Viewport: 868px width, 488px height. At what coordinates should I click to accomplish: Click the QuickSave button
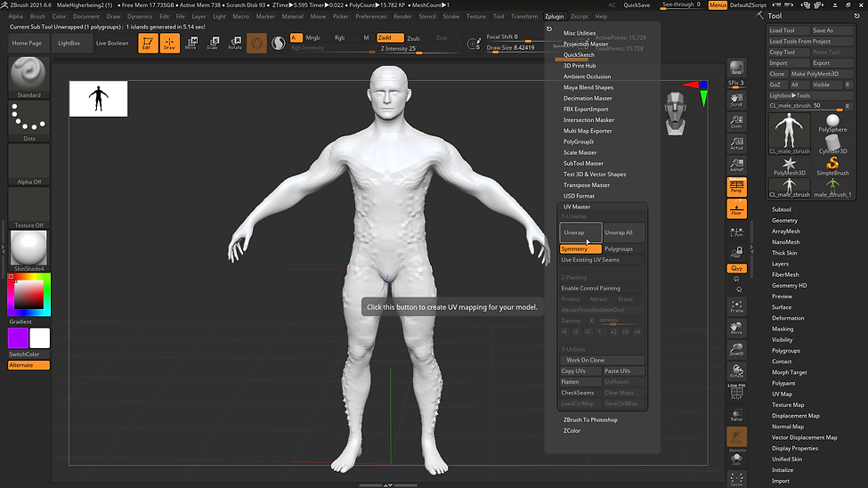click(637, 5)
